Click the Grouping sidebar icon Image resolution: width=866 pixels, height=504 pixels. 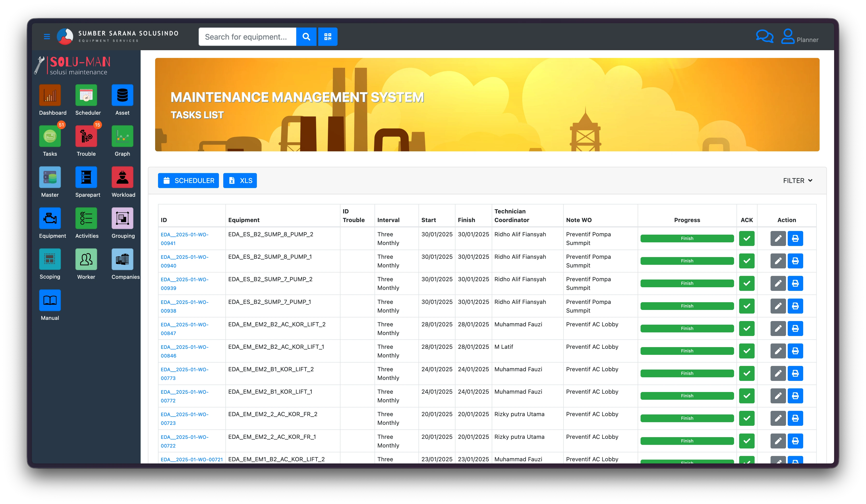(x=122, y=218)
